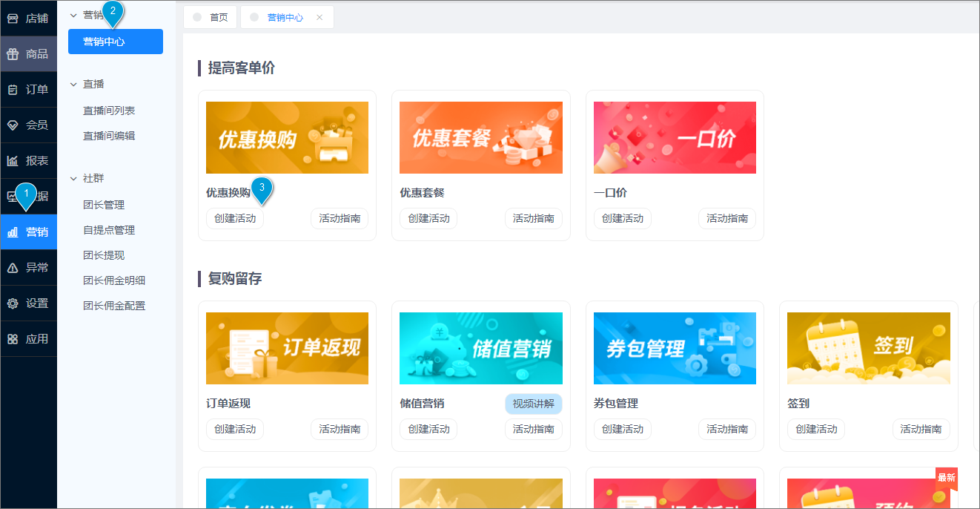Click the 应用 grid icon in sidebar
This screenshot has height=509, width=980.
pos(13,339)
